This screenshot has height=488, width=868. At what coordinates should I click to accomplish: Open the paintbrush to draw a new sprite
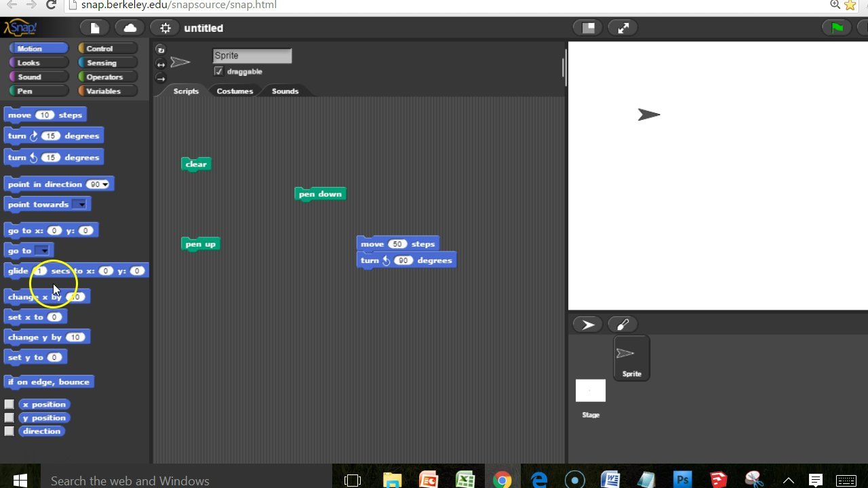coord(623,324)
